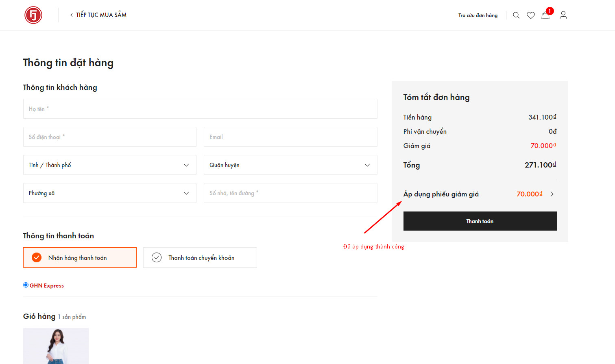
Task: Click the Tóm tắt đơn hàng heading
Action: [436, 97]
